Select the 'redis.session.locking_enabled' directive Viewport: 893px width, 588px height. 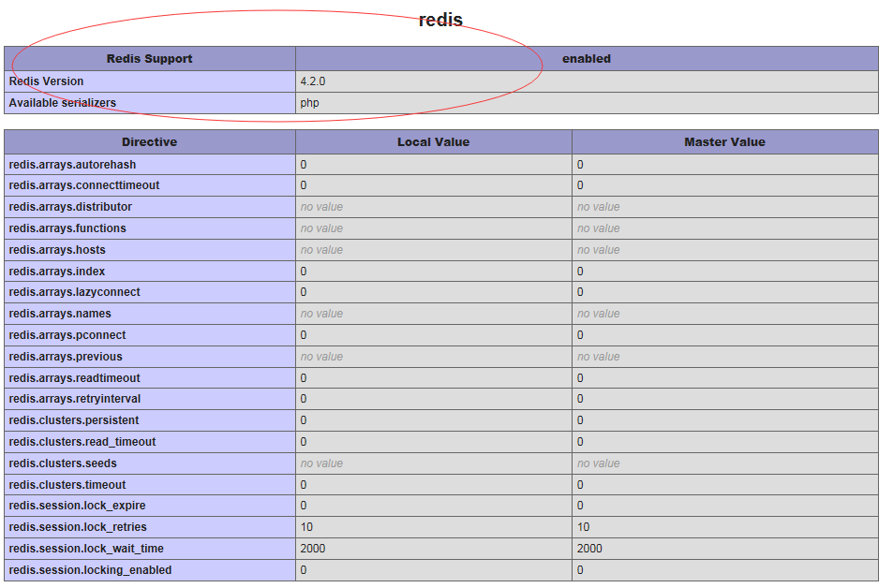coord(90,570)
